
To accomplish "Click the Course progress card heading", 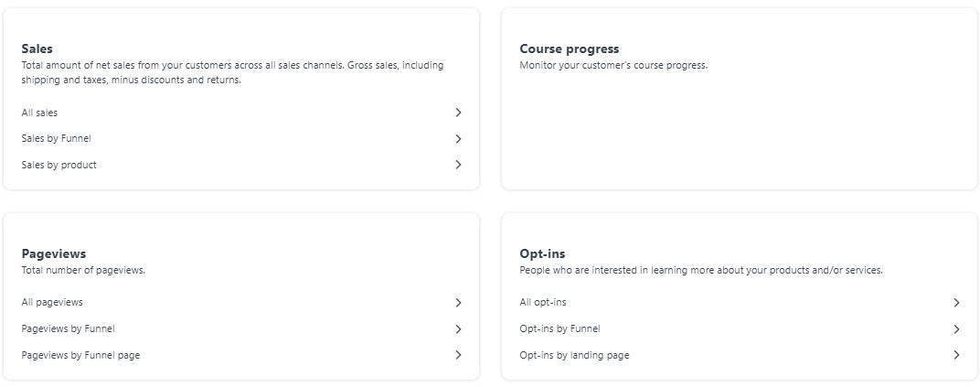I will click(x=569, y=48).
